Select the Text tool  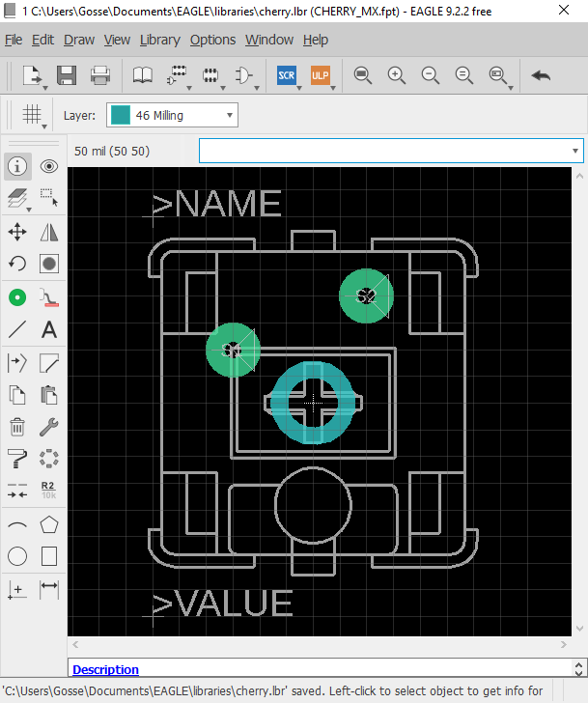pyautogui.click(x=49, y=329)
